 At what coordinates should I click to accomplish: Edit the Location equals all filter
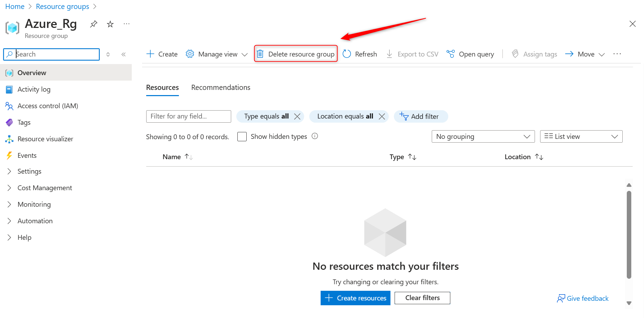[x=345, y=116]
